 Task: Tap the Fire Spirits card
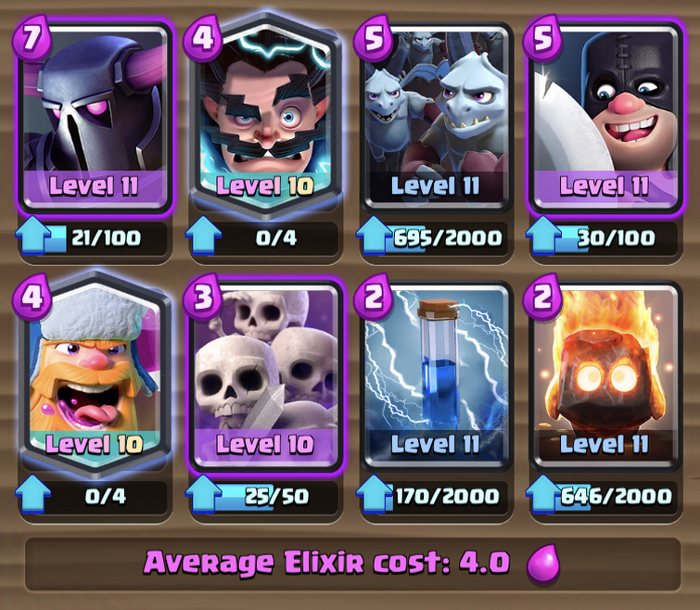tap(605, 375)
